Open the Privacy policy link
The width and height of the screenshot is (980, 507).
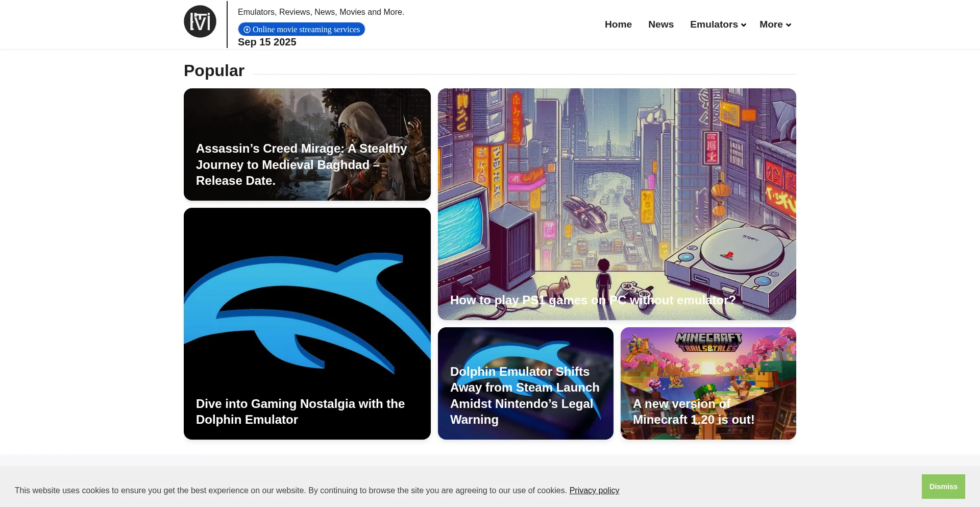594,490
